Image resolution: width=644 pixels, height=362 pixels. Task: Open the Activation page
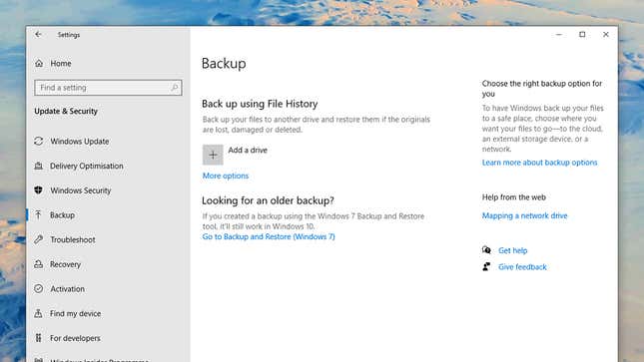(x=67, y=289)
